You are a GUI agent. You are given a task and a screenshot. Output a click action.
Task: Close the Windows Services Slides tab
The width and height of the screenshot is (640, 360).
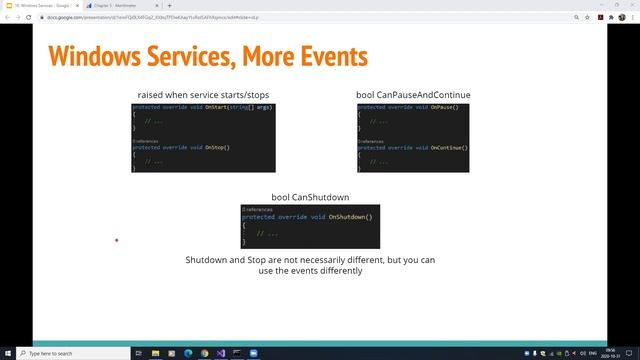pyautogui.click(x=77, y=6)
